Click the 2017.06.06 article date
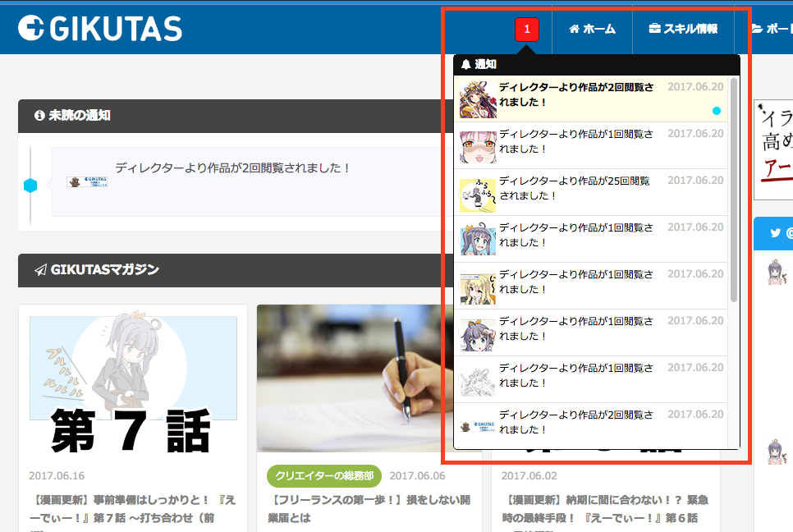This screenshot has width=793, height=532. point(417,476)
